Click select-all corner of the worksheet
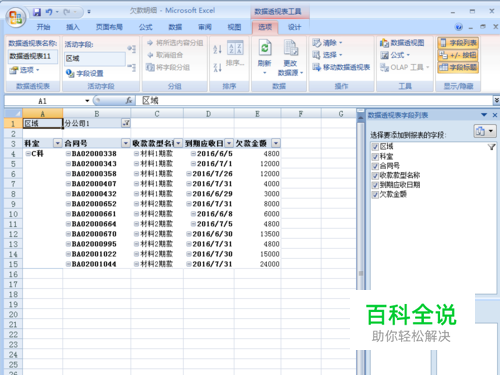500x375 pixels. 13,113
